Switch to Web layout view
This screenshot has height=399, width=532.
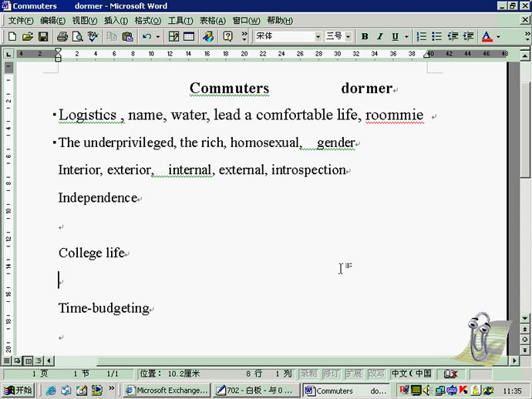[x=17, y=360]
